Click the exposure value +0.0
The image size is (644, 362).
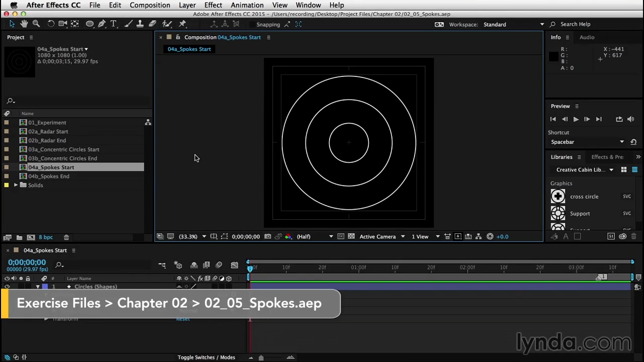(x=502, y=236)
